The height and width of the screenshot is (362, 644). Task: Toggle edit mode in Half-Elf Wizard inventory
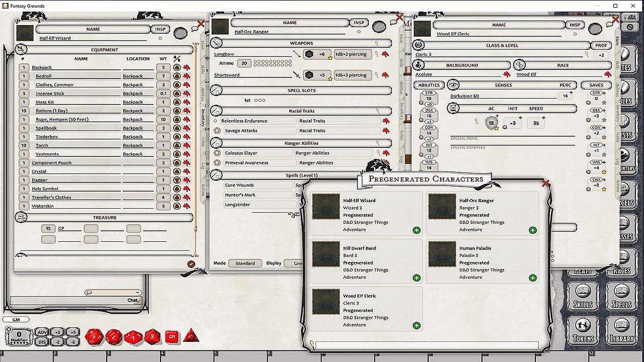[191, 264]
